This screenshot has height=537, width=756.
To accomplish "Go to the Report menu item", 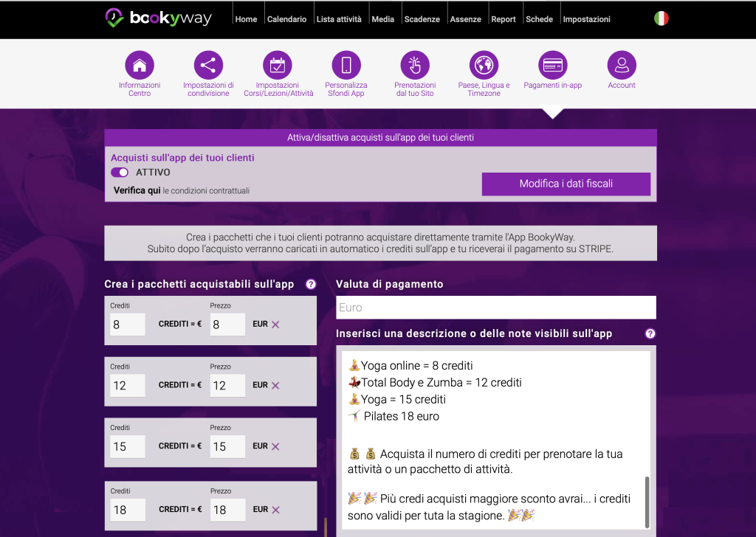I will coord(504,19).
